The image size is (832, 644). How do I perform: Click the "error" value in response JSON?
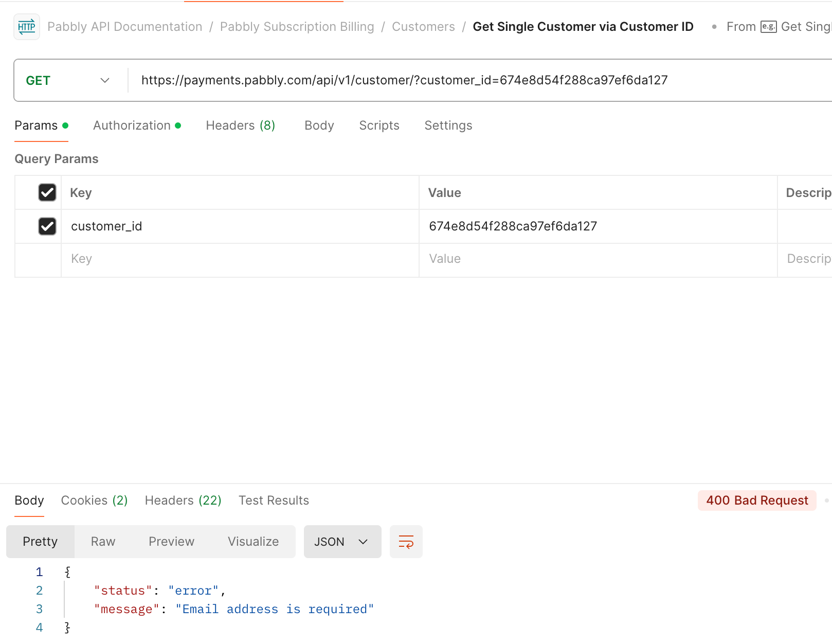[194, 591]
